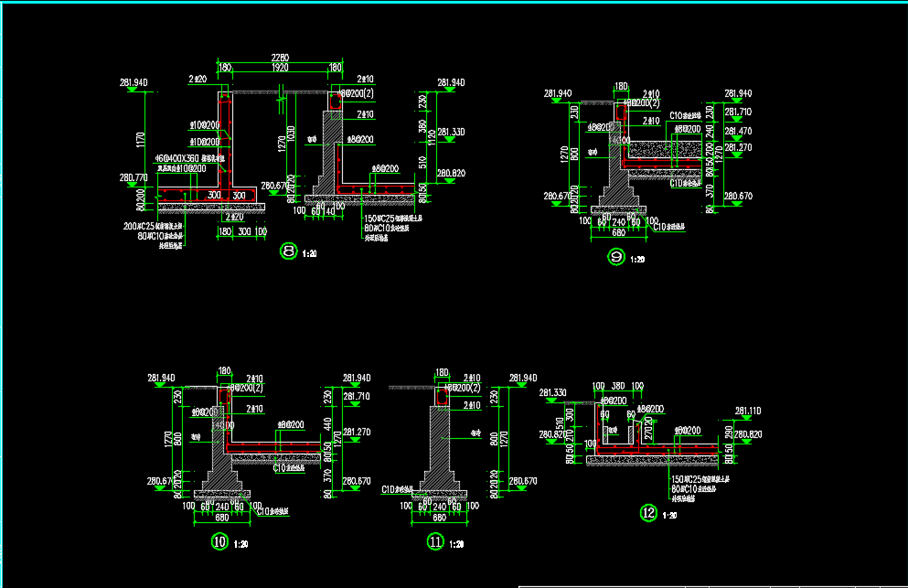The image size is (908, 588).
Task: Select the "680" base width in detail 9
Action: pos(618,233)
